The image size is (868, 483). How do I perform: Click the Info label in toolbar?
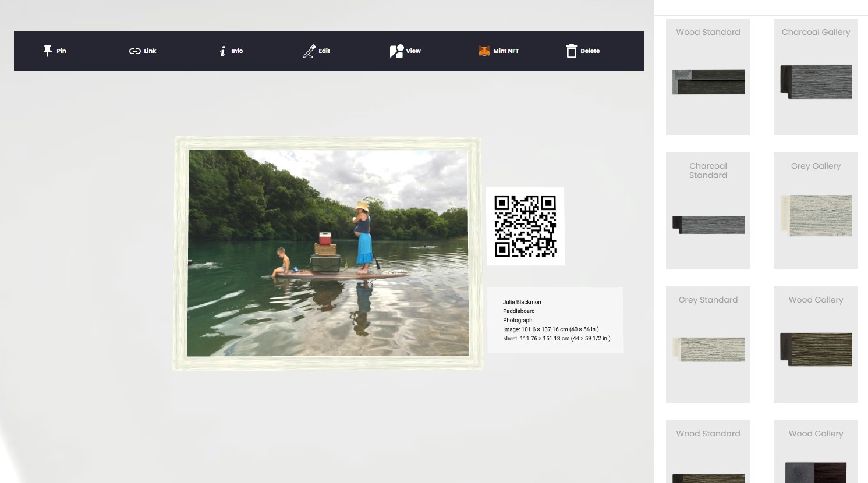[x=237, y=51]
